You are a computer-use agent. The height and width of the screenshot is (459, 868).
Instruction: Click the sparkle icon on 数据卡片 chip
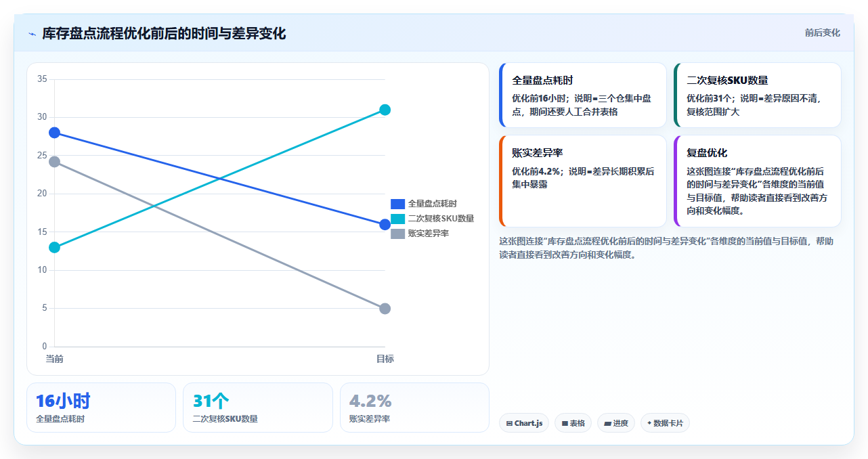(x=649, y=423)
